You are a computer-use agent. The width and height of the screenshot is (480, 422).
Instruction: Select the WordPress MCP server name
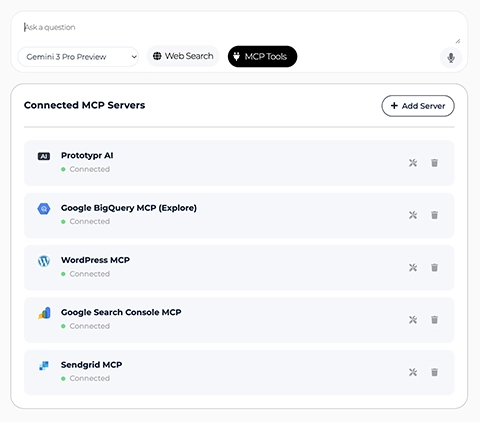[95, 260]
